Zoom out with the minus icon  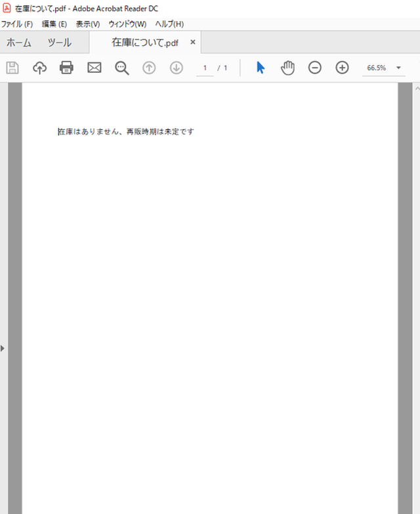(x=315, y=68)
